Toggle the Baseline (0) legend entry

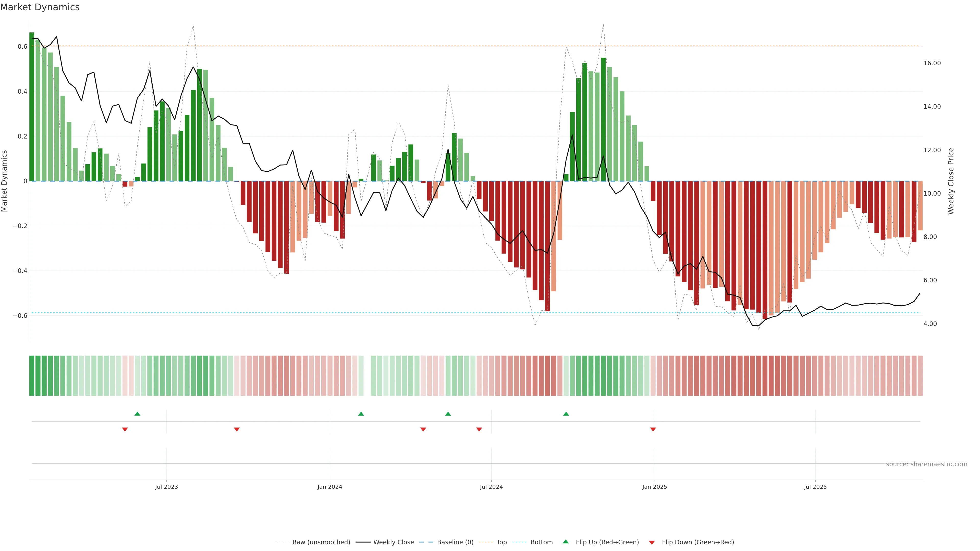click(x=455, y=542)
